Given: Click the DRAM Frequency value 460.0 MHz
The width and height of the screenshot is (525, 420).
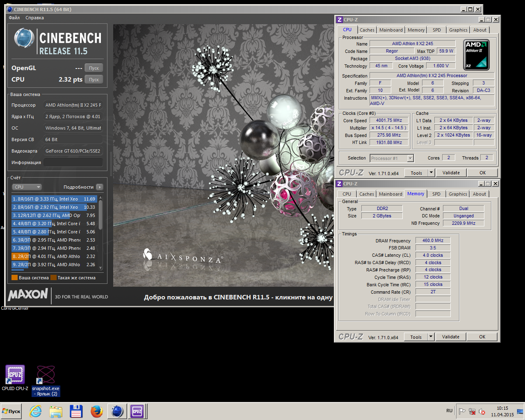Looking at the screenshot, I should click(x=433, y=241).
